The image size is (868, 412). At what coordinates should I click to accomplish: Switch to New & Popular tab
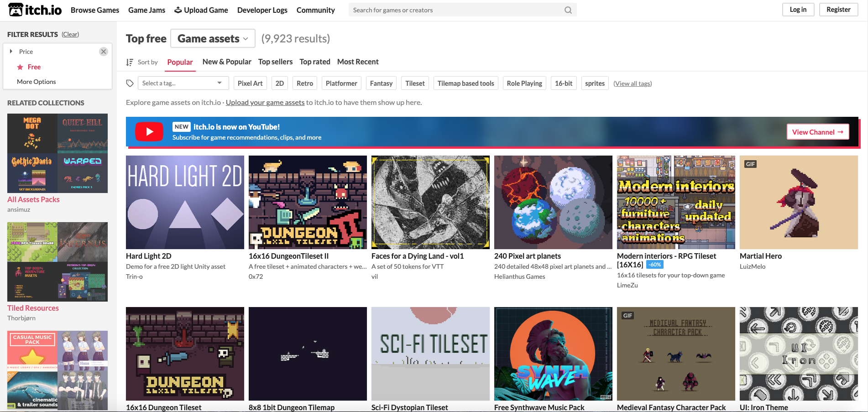click(227, 62)
